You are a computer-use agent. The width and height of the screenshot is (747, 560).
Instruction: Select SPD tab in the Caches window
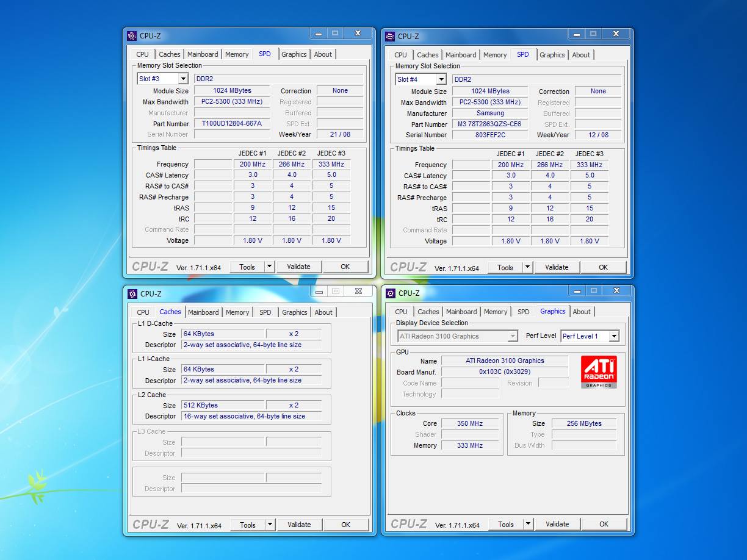pyautogui.click(x=265, y=312)
